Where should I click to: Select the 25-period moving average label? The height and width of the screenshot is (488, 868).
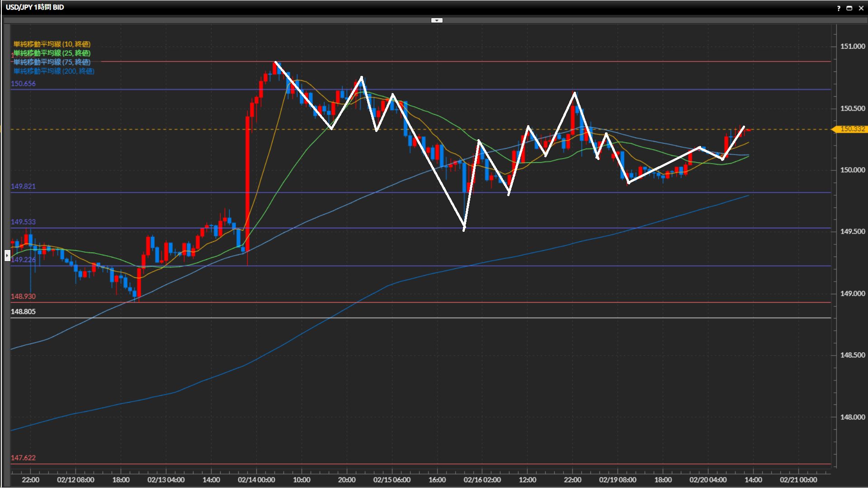click(52, 53)
